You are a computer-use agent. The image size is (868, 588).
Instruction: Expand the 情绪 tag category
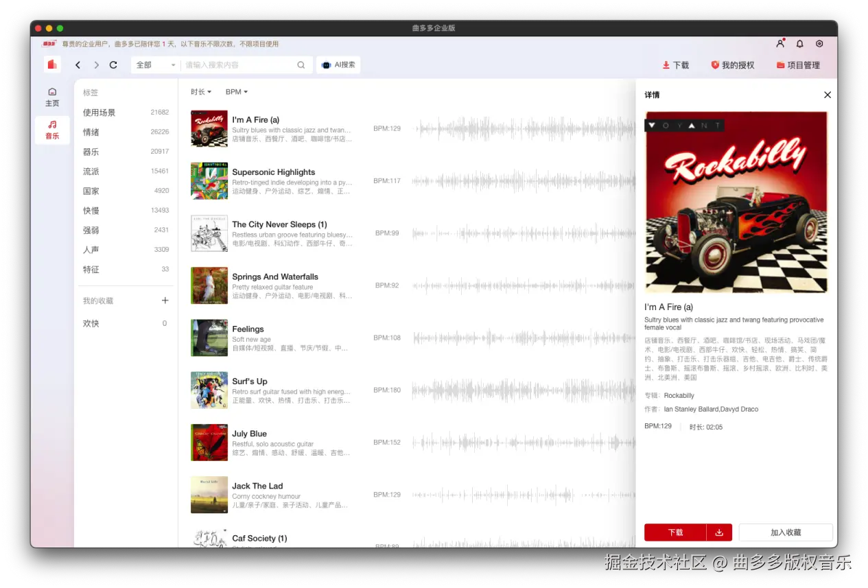126,132
